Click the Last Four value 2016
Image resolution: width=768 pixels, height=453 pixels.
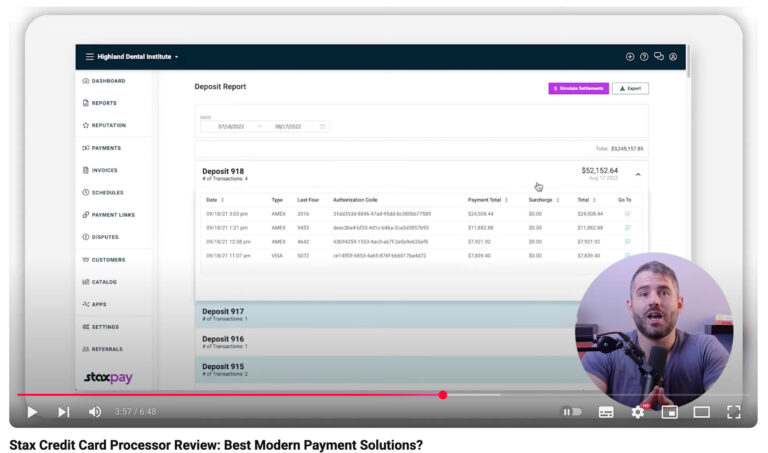click(303, 214)
